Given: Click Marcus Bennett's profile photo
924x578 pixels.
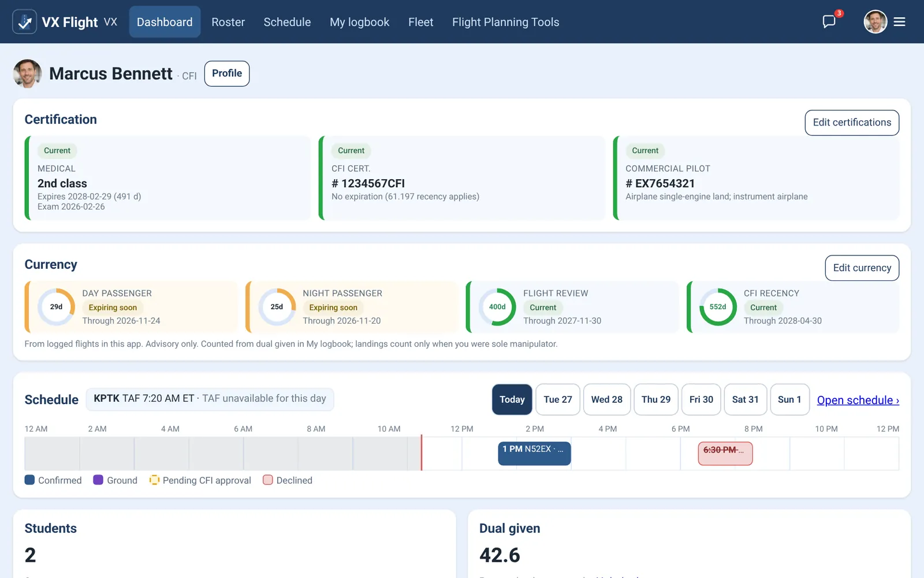Looking at the screenshot, I should pyautogui.click(x=28, y=73).
